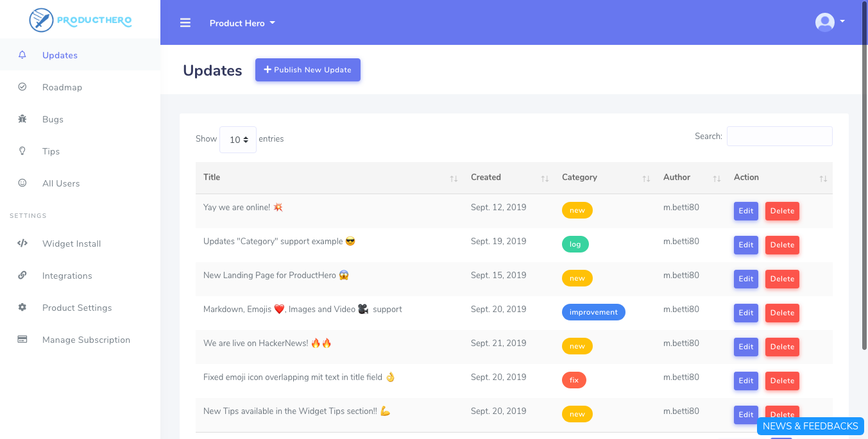Image resolution: width=868 pixels, height=439 pixels.
Task: Click inside the Search field
Action: coord(779,136)
